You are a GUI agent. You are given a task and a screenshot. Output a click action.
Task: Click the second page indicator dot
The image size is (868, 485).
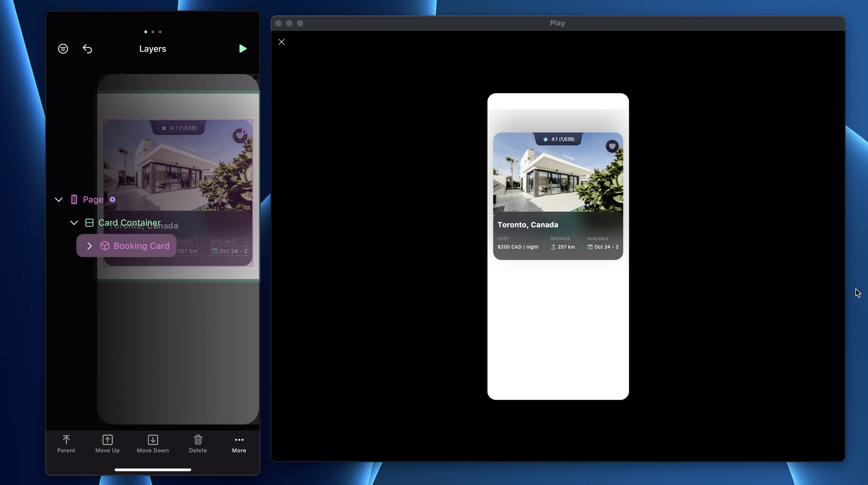tap(153, 32)
